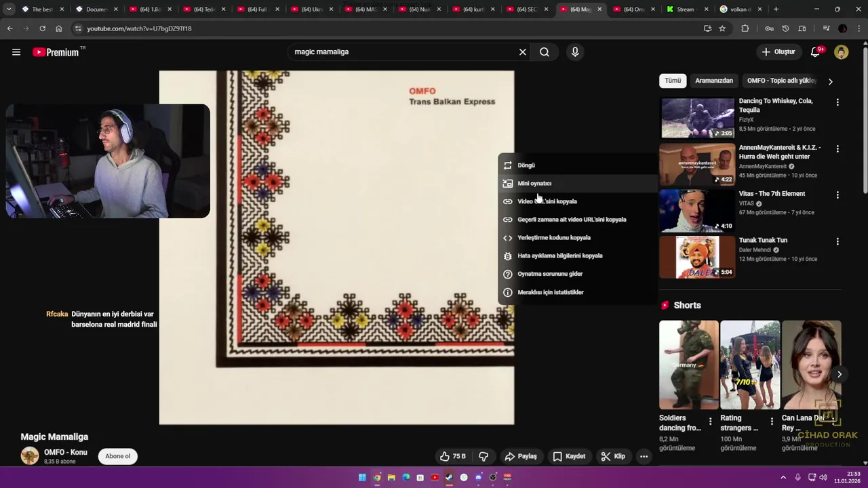
Task: Run search with the magnifier button
Action: [545, 52]
